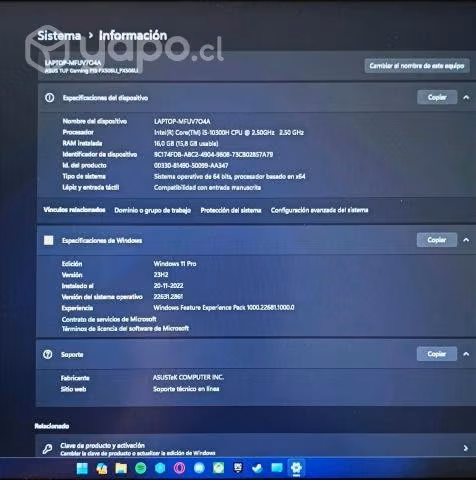The height and width of the screenshot is (480, 476).
Task: Click the Fabricante label
Action: pyautogui.click(x=75, y=378)
